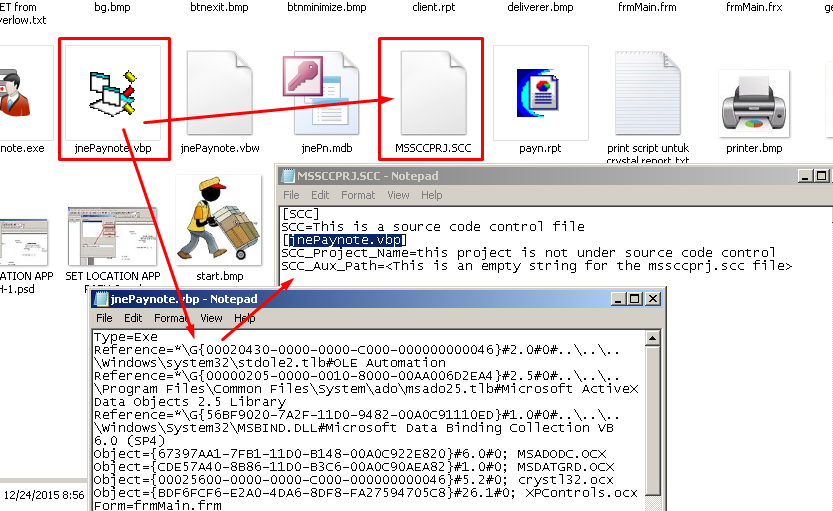Click the Form=frmMain.frm line
Image resolution: width=833 pixels, height=511 pixels.
(x=157, y=505)
